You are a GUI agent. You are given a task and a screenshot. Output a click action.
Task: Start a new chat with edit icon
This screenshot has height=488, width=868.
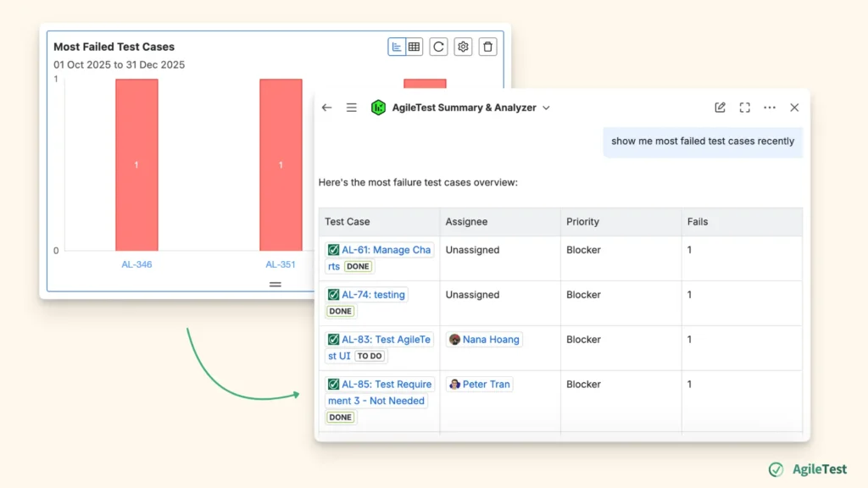(x=720, y=108)
